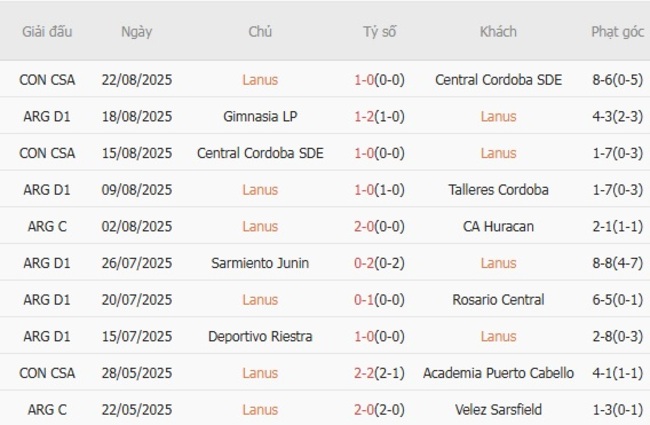Screen dimensions: 650x425
Task: Click the Tỷ số column header
Action: coord(379,31)
